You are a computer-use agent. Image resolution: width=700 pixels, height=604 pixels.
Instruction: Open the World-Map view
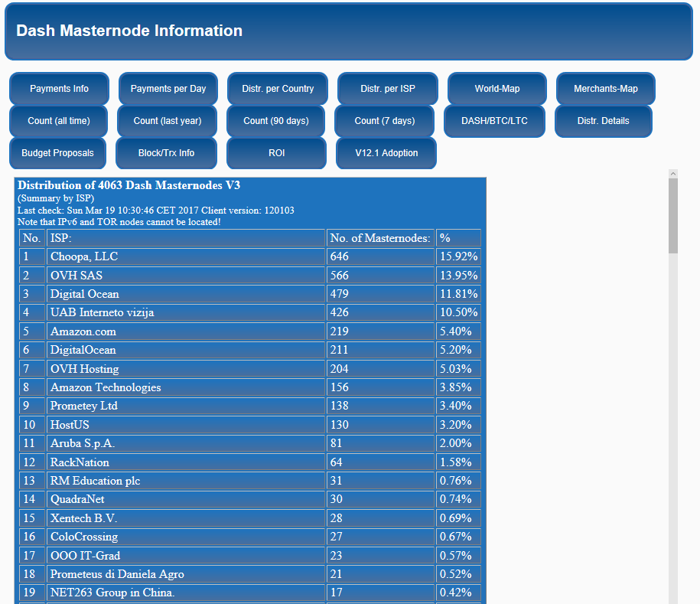(x=497, y=89)
